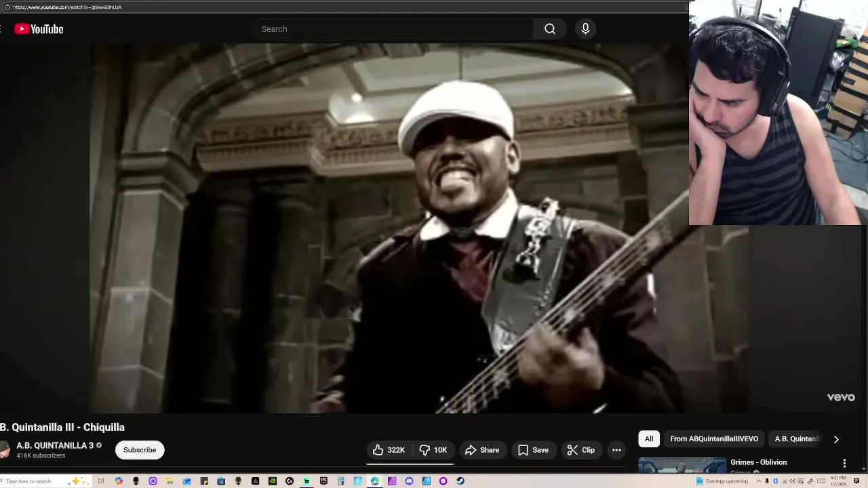This screenshot has width=868, height=488.
Task: Open Steam from the taskbar
Action: [460, 481]
